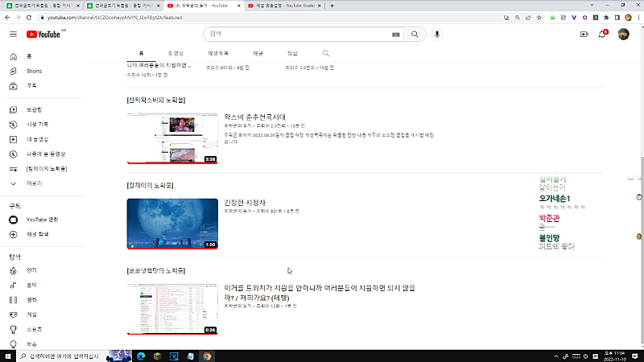Switch to the 재생목록 (playlists) channel tab
The image size is (644, 362).
click(x=218, y=53)
